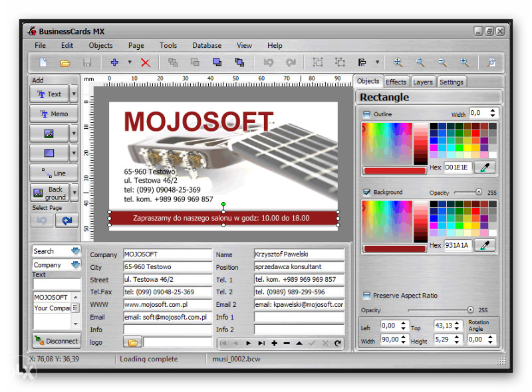Image resolution: width=532 pixels, height=392 pixels.
Task: Click the WWW input field
Action: (x=168, y=304)
